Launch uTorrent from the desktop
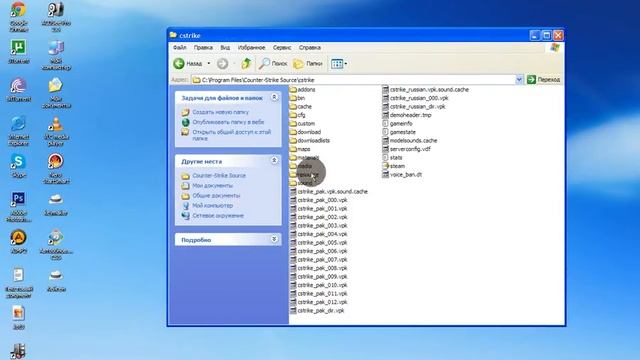 coord(18,51)
